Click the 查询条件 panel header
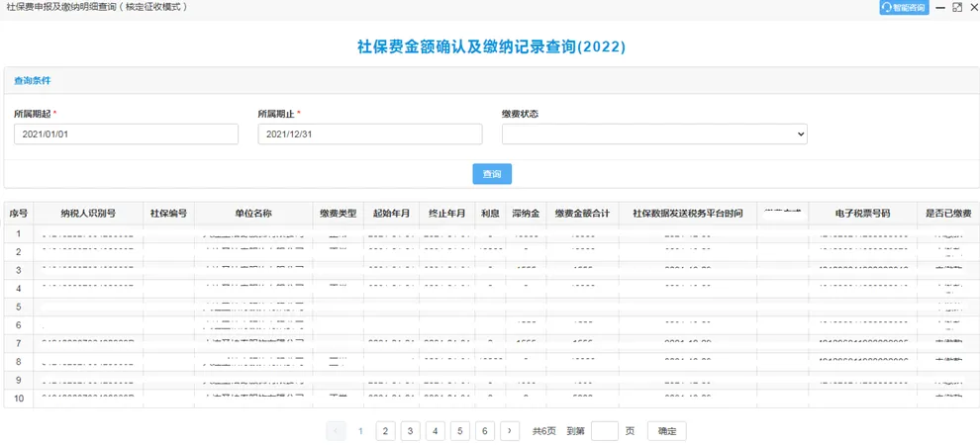 pos(33,80)
